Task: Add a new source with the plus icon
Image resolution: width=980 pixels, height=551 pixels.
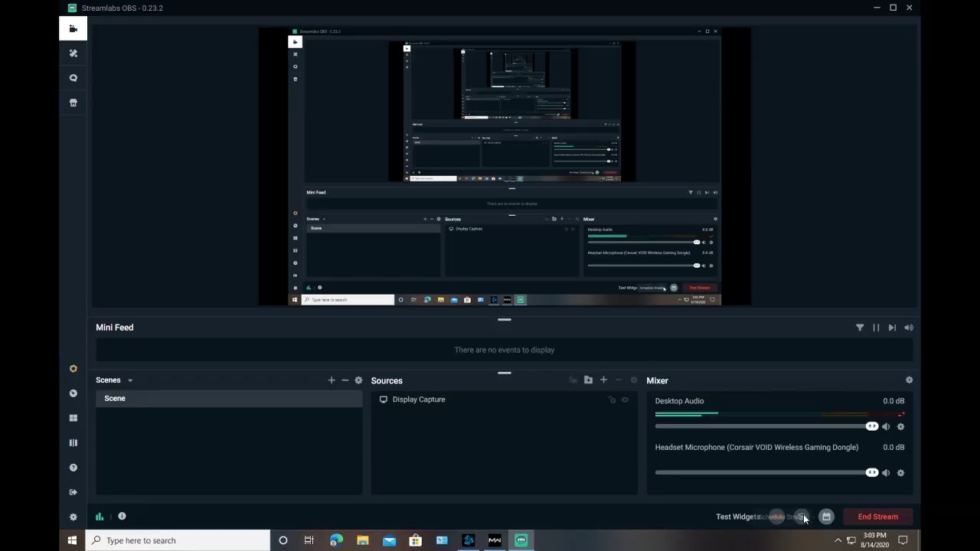Action: (603, 380)
